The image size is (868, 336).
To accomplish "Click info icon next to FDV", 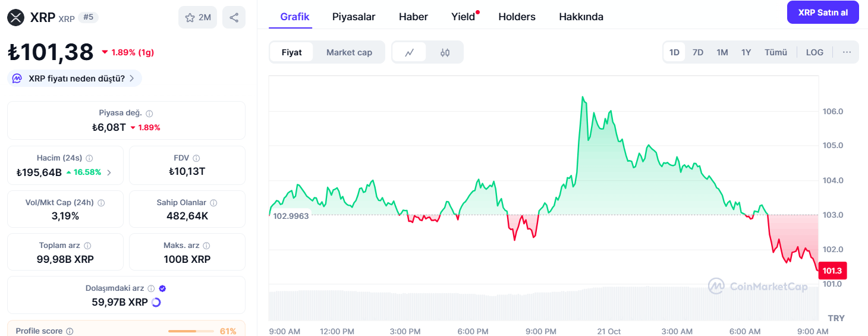I will pyautogui.click(x=196, y=158).
